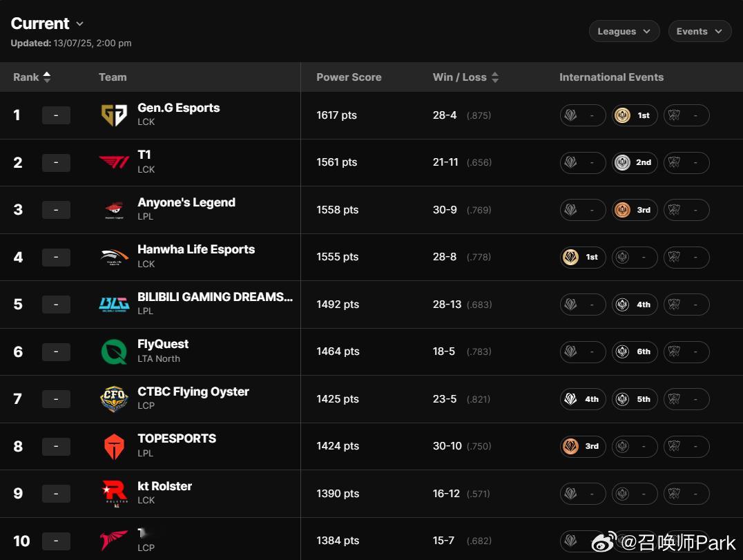743x560 pixels.
Task: Click FlyQuest's 6th place event badge
Action: [635, 351]
